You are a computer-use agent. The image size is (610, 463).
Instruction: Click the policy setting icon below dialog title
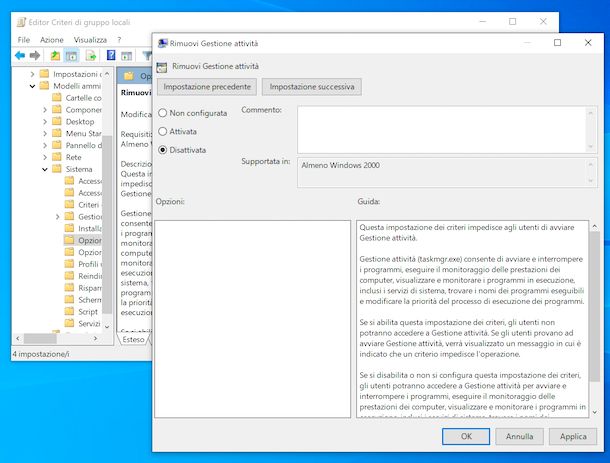(x=161, y=67)
